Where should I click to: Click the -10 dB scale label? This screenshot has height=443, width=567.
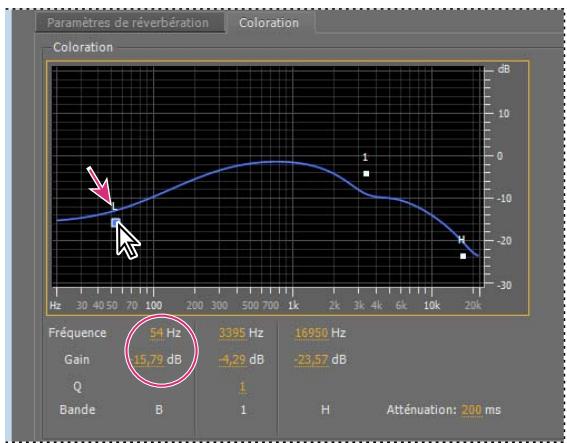[x=504, y=199]
